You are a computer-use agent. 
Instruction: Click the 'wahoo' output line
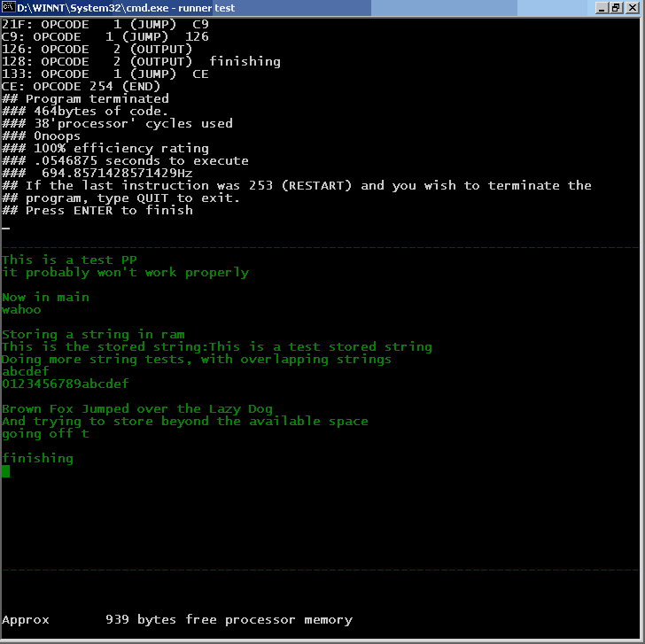coord(21,309)
